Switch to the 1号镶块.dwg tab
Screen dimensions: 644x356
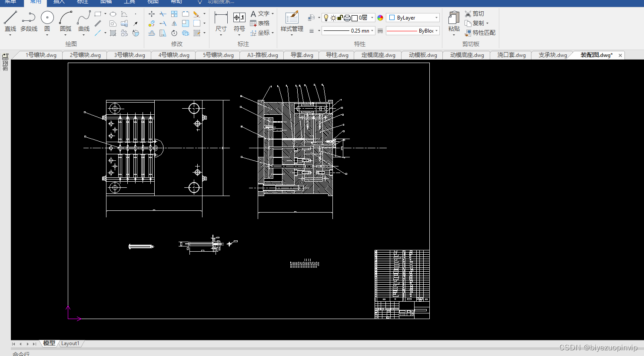41,55
